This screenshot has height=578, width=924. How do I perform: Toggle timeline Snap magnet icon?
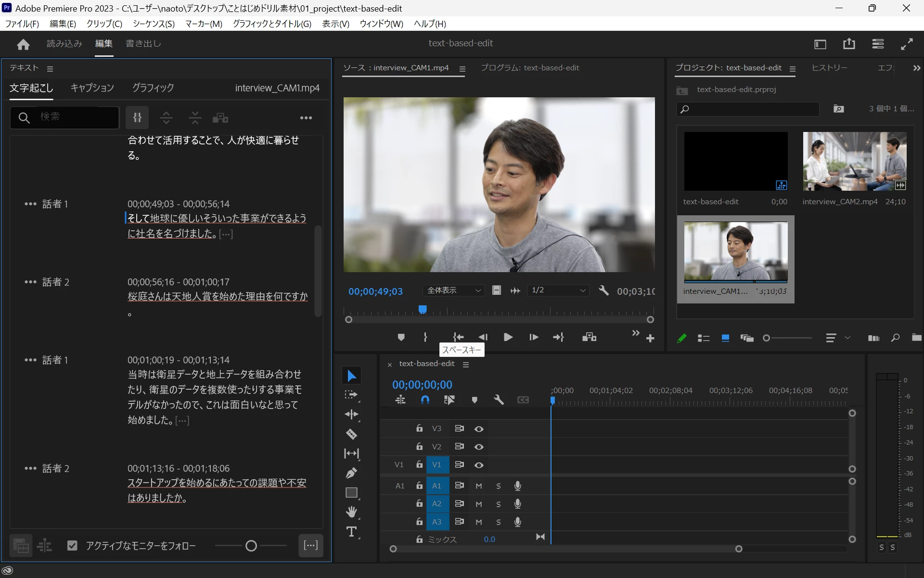pos(425,400)
